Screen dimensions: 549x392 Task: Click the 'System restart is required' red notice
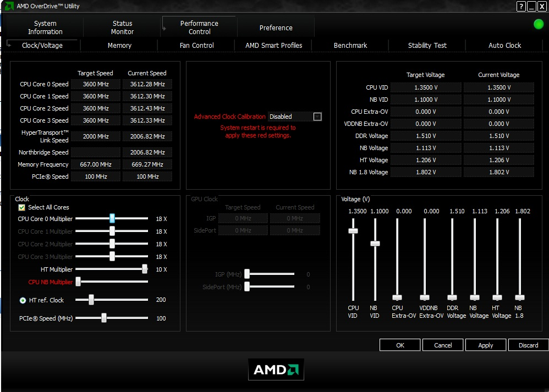pyautogui.click(x=257, y=131)
